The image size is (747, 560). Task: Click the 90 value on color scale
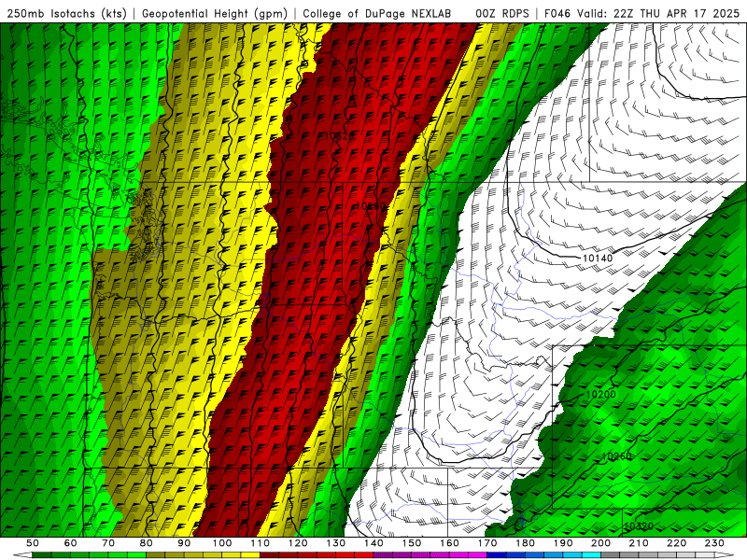click(x=184, y=543)
